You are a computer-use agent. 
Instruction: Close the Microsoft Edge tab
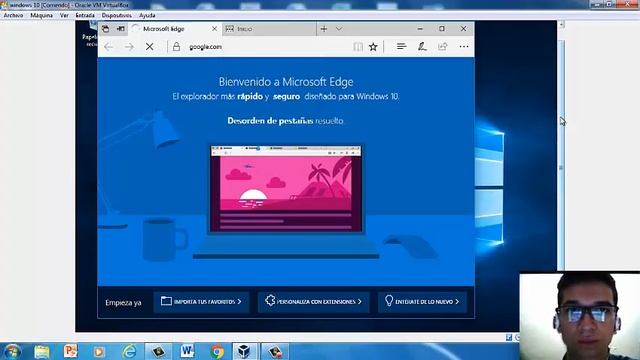point(214,29)
